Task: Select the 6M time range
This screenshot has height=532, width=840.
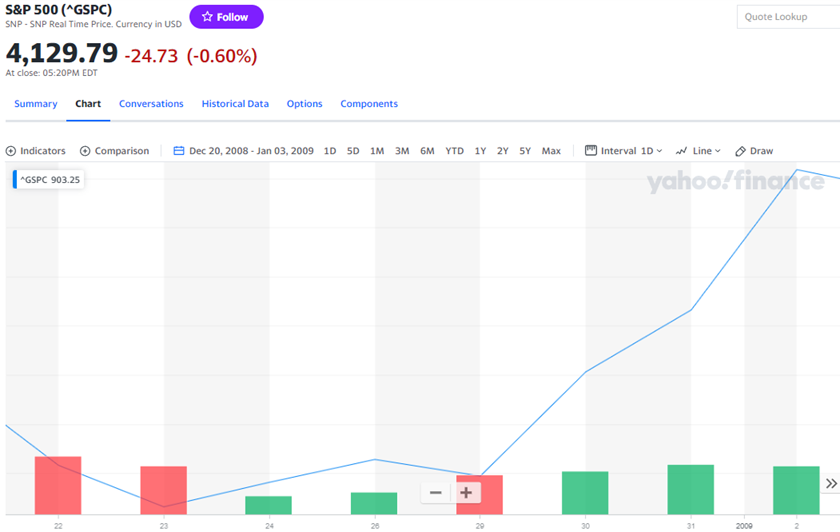Action: 427,151
